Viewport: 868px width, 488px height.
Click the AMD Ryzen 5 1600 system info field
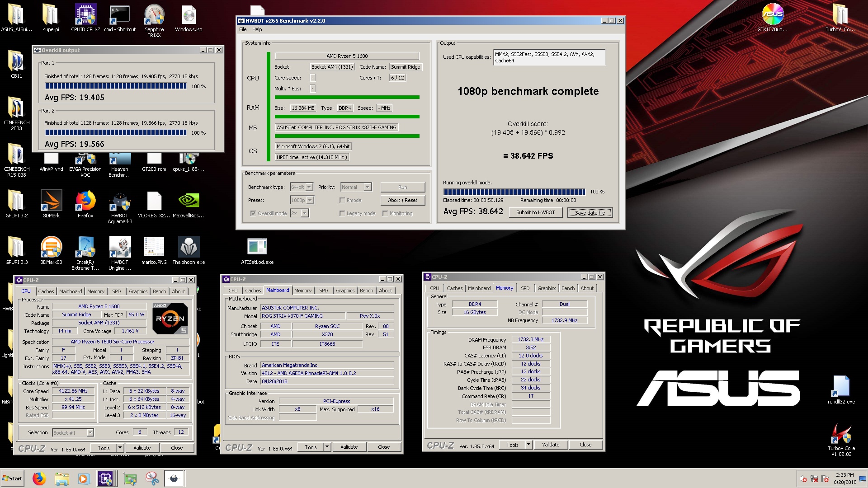(347, 56)
